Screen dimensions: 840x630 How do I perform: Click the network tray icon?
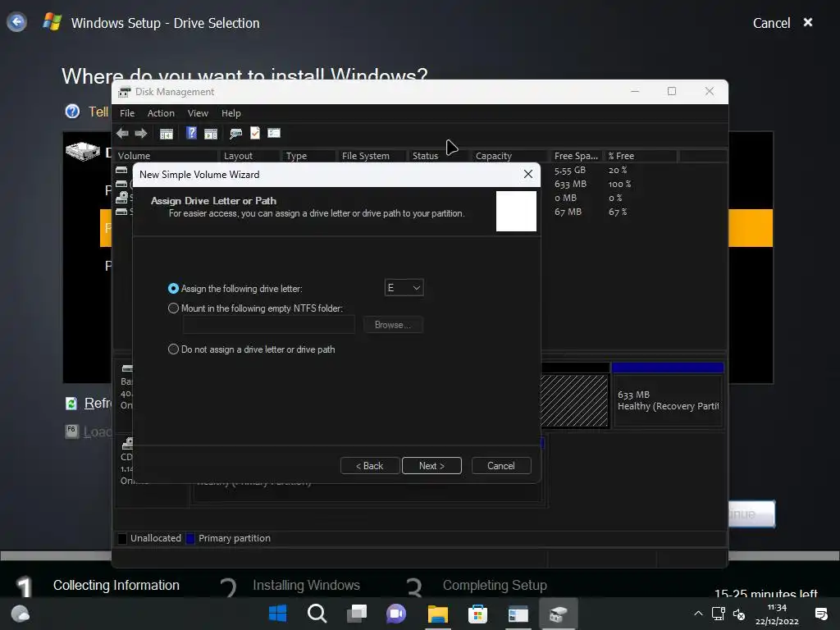(719, 614)
